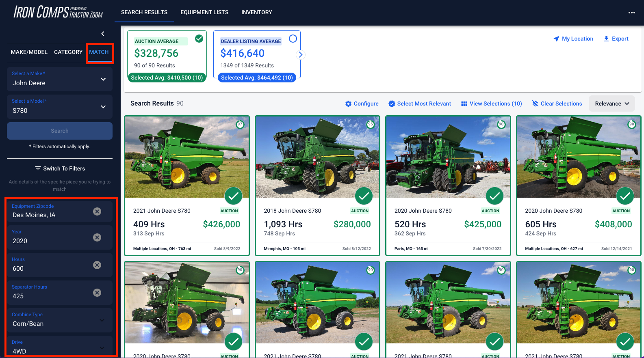
Task: Select the Category tab
Action: [68, 52]
